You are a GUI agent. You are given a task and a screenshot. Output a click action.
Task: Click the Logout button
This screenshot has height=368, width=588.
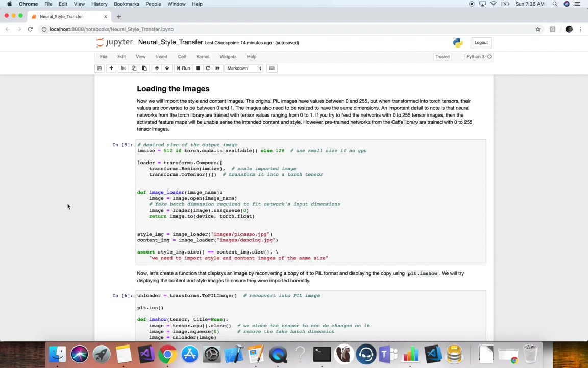[481, 43]
